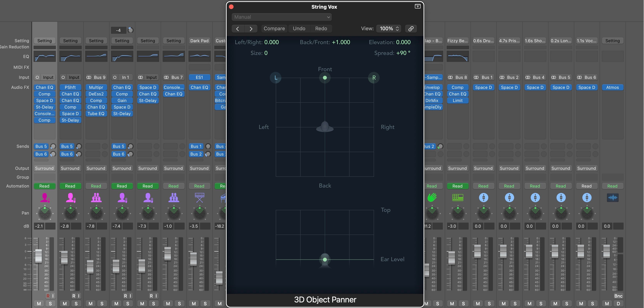Click the Redo button in String Vox panel
This screenshot has width=644, height=308.
click(321, 28)
